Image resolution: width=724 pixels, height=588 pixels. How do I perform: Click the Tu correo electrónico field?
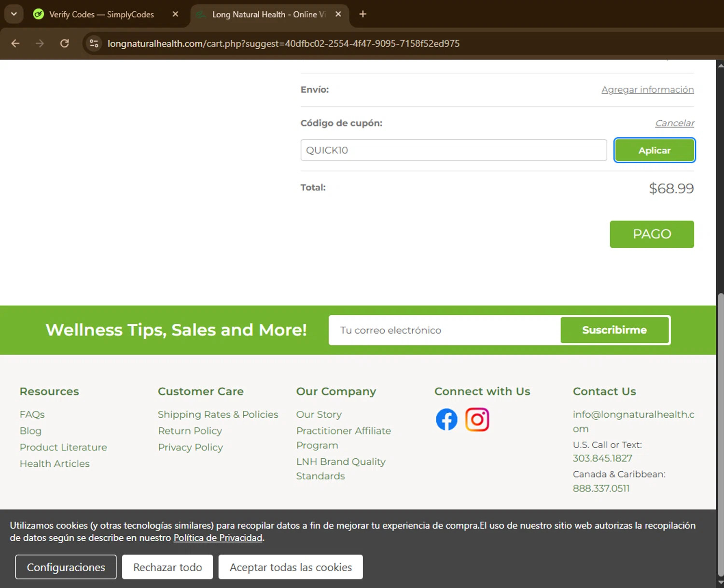point(445,330)
